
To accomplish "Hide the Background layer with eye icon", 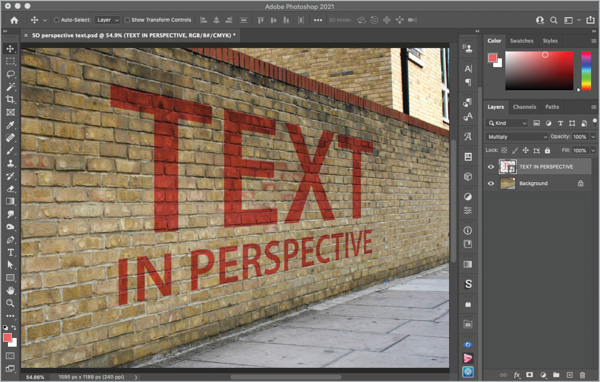I will (491, 184).
